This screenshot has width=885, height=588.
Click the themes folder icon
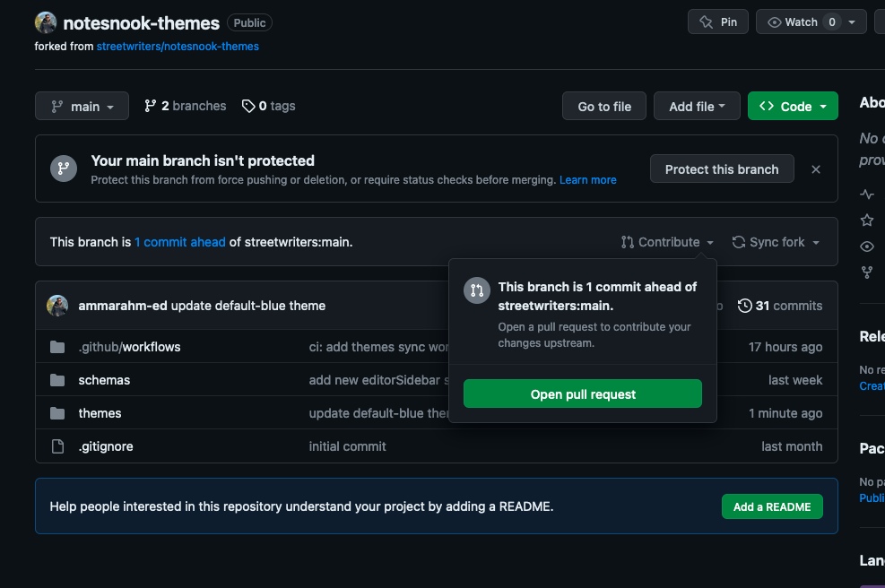(58, 413)
